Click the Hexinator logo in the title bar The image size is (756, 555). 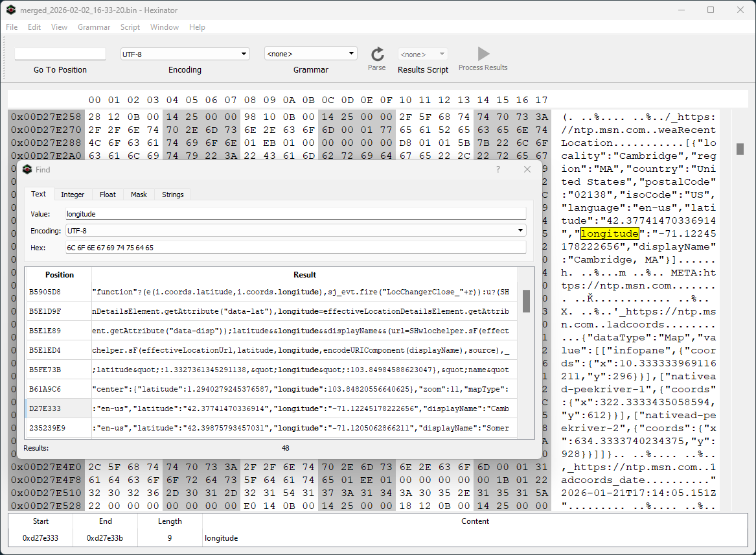10,10
